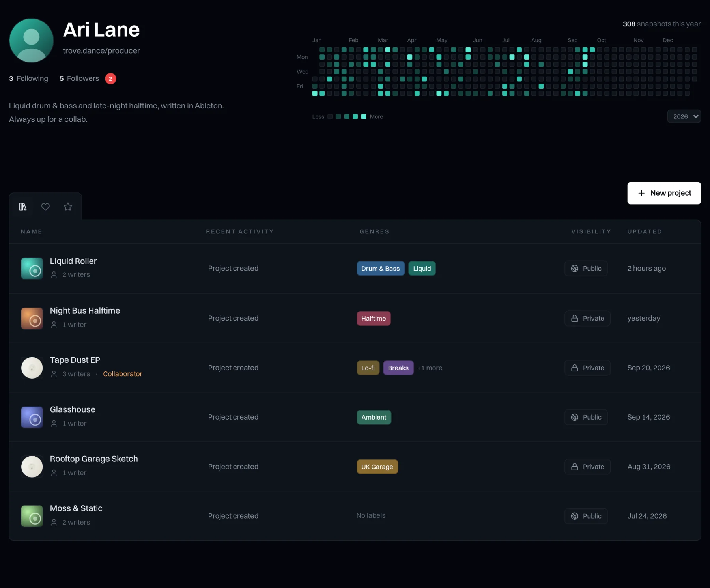
Task: Open the Liquid Roller project cover icon
Action: pyautogui.click(x=32, y=269)
